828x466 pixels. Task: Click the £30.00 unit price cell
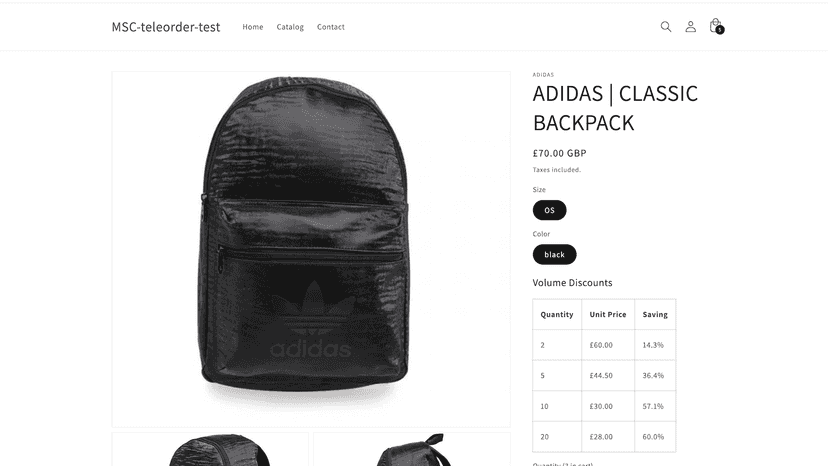pos(608,406)
